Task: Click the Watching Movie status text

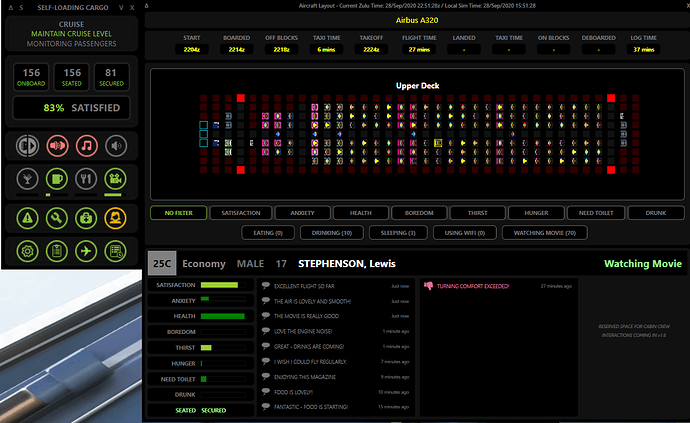Action: (x=643, y=264)
